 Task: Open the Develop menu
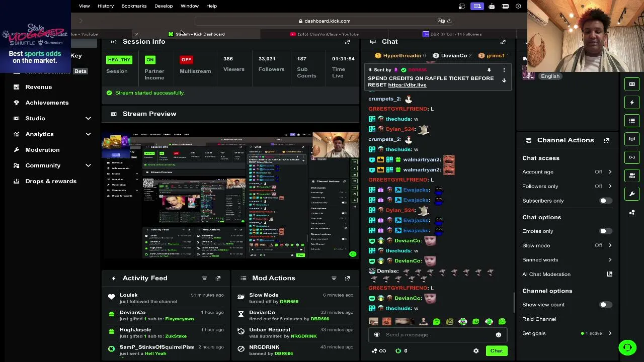point(164,6)
